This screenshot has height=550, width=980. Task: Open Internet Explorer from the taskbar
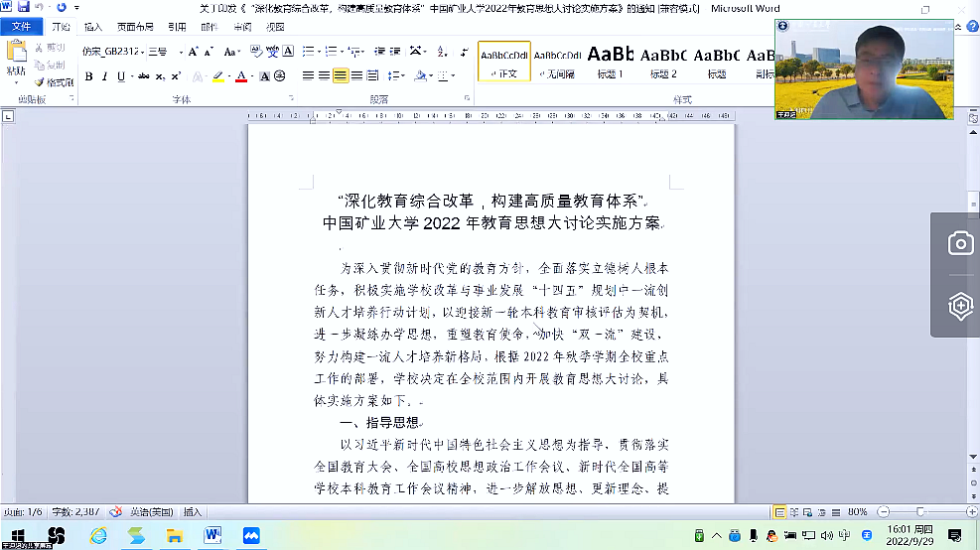click(98, 536)
